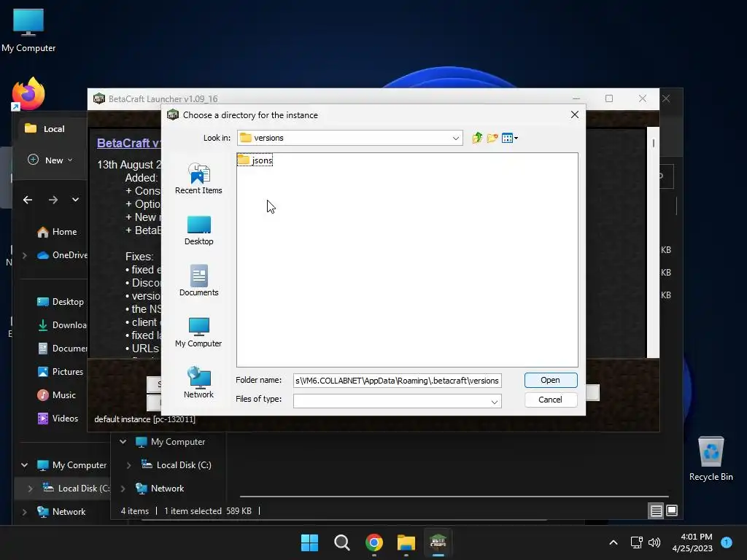
Task: Create new folder in directory dialog
Action: [x=492, y=138]
